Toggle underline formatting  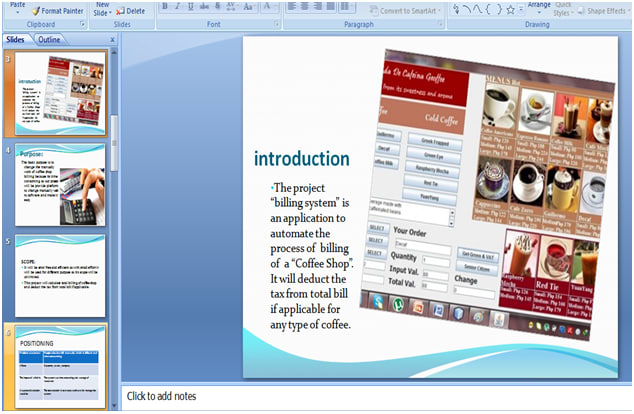[190, 6]
